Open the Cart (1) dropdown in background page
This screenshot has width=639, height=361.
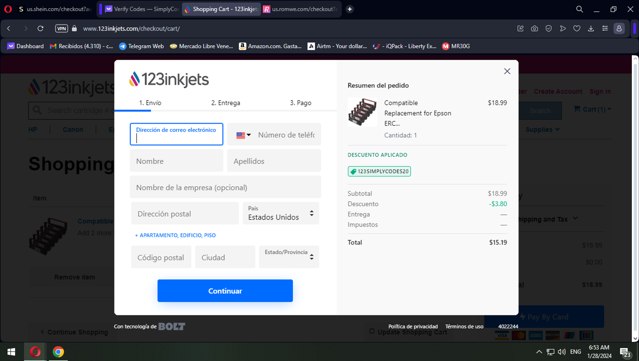coord(593,109)
